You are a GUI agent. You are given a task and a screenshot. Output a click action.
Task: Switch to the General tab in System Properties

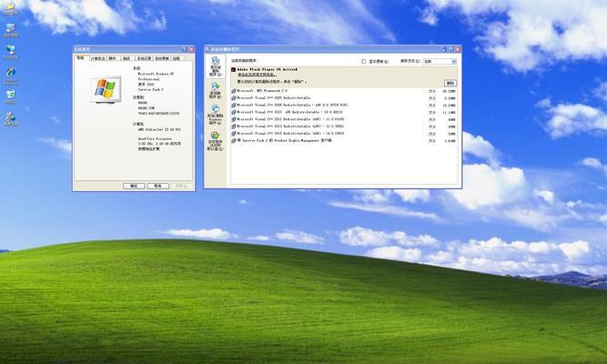(x=80, y=58)
